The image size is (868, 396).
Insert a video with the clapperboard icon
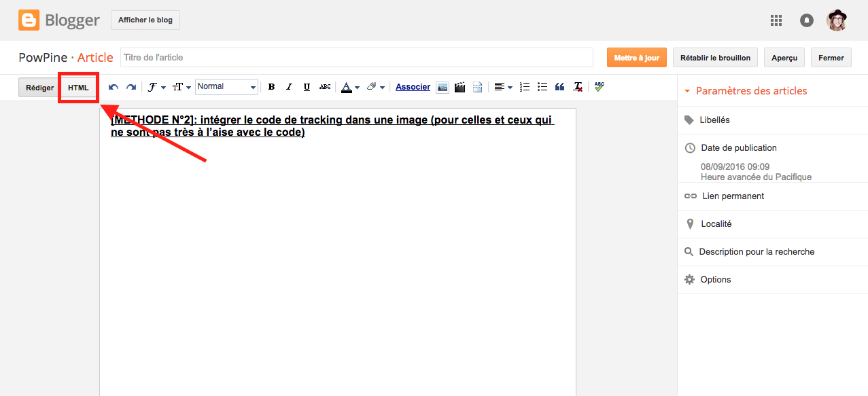[x=460, y=87]
